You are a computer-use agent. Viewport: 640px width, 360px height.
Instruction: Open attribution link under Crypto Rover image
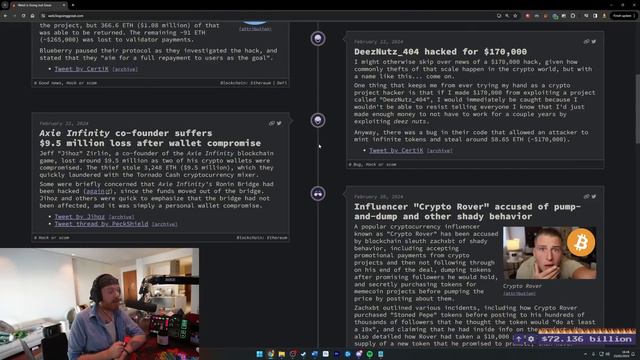click(x=519, y=293)
